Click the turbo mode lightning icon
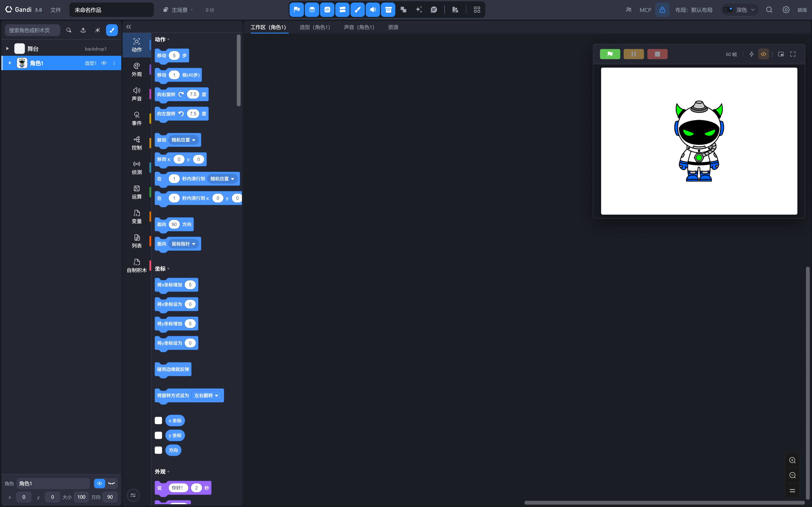Image resolution: width=812 pixels, height=507 pixels. [x=751, y=54]
